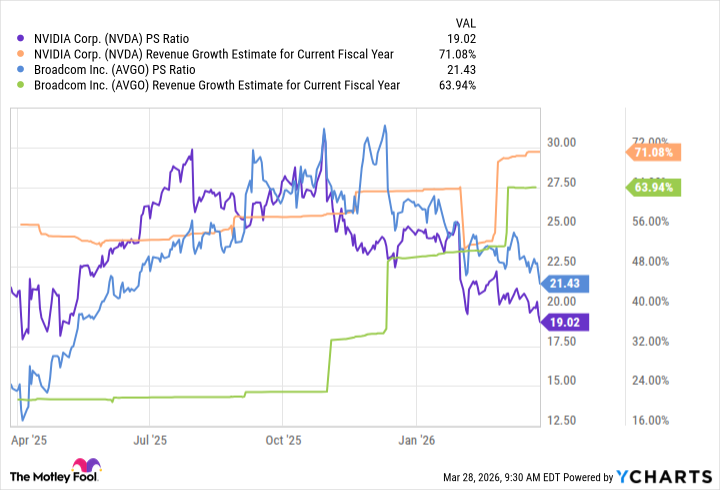This screenshot has height=490, width=720.
Task: Click the Oct '25 x-axis label
Action: coord(284,438)
